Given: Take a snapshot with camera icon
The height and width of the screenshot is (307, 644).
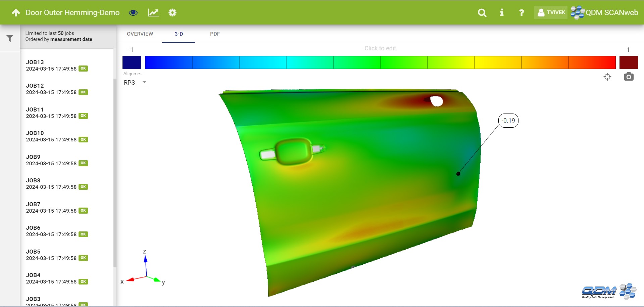Looking at the screenshot, I should (x=629, y=77).
